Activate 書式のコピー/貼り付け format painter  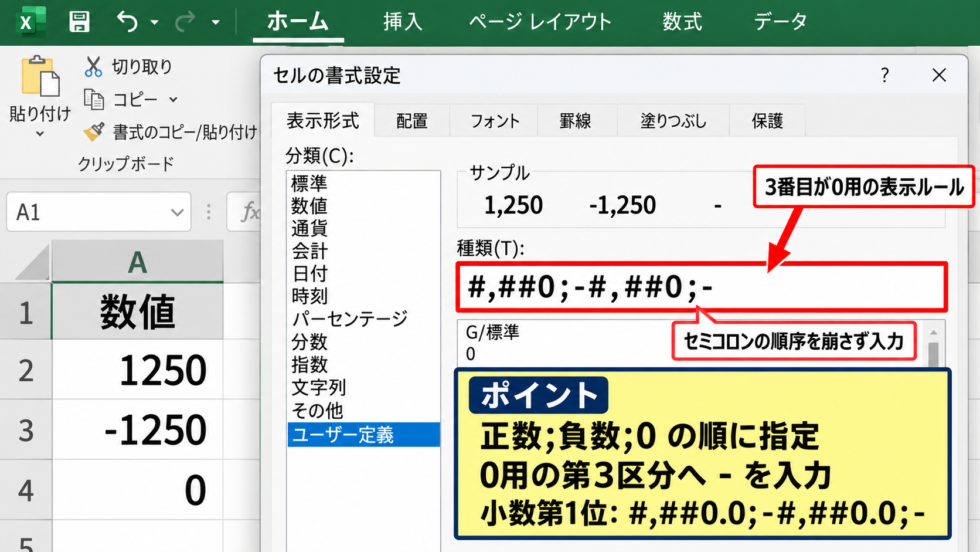(x=170, y=132)
